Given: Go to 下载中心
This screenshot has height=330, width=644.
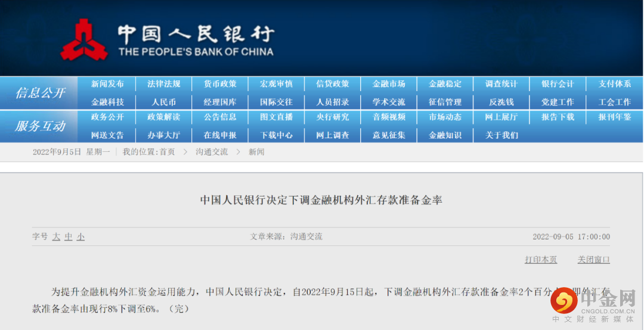Looking at the screenshot, I should click(x=276, y=135).
